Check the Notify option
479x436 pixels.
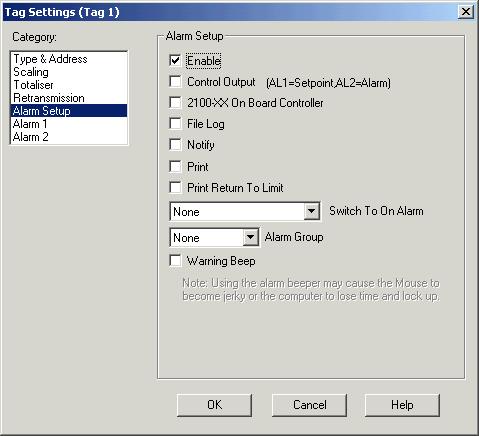(x=175, y=145)
